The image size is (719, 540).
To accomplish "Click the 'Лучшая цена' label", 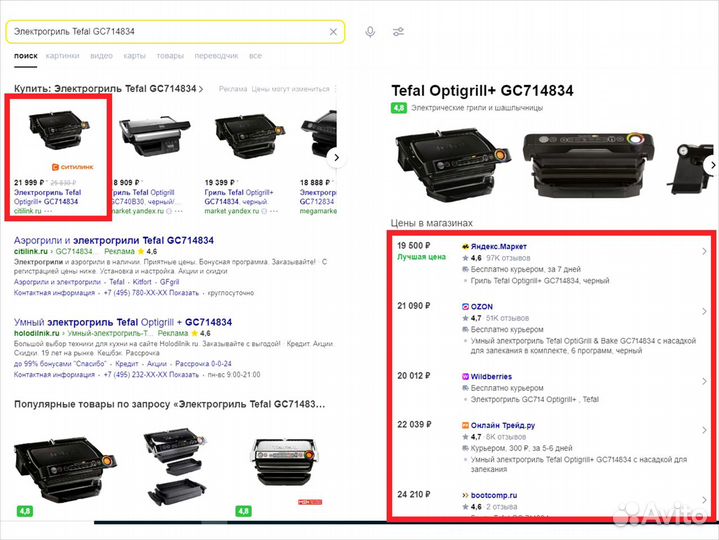I will (x=421, y=257).
